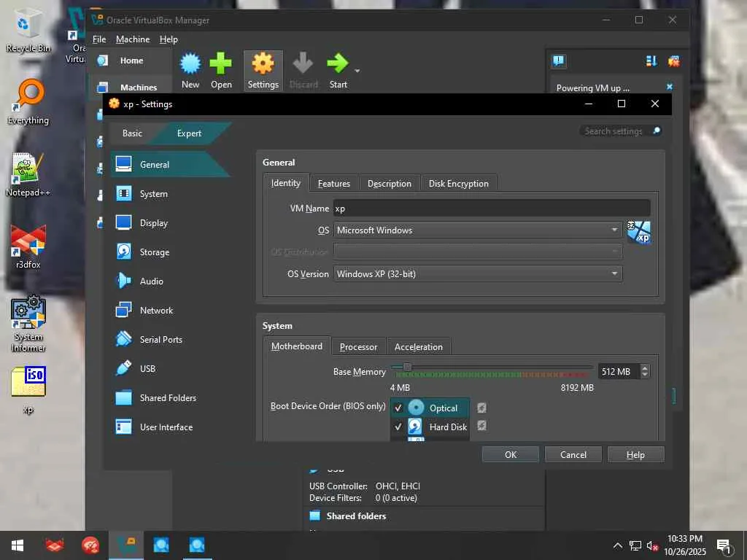Viewport: 747px width, 560px height.
Task: Click the 512 MB memory value field
Action: click(x=619, y=371)
